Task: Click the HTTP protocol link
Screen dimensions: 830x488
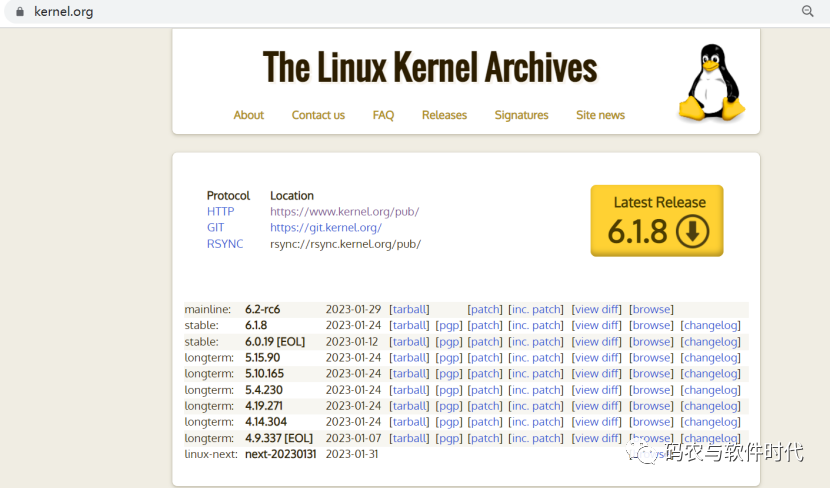Action: click(x=220, y=212)
